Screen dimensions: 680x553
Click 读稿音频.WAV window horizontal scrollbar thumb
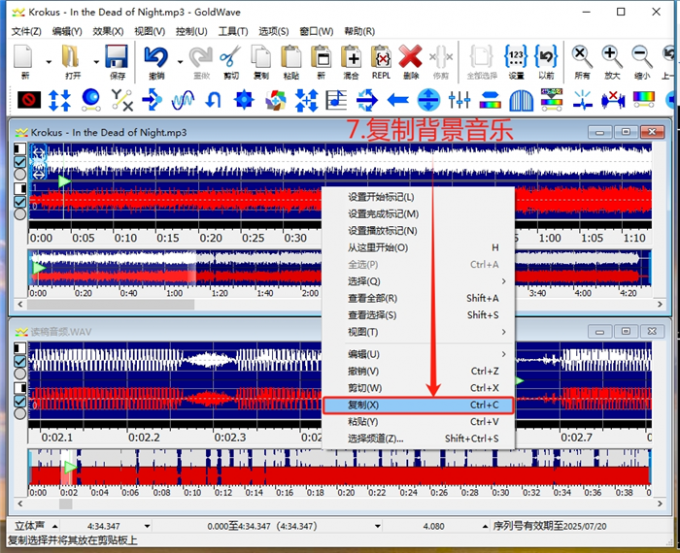[x=65, y=504]
